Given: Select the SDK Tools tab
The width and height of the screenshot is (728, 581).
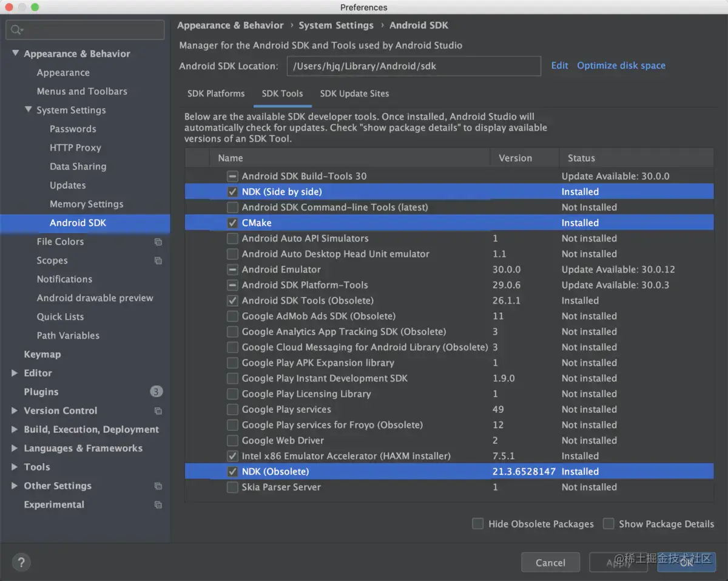Looking at the screenshot, I should point(282,93).
